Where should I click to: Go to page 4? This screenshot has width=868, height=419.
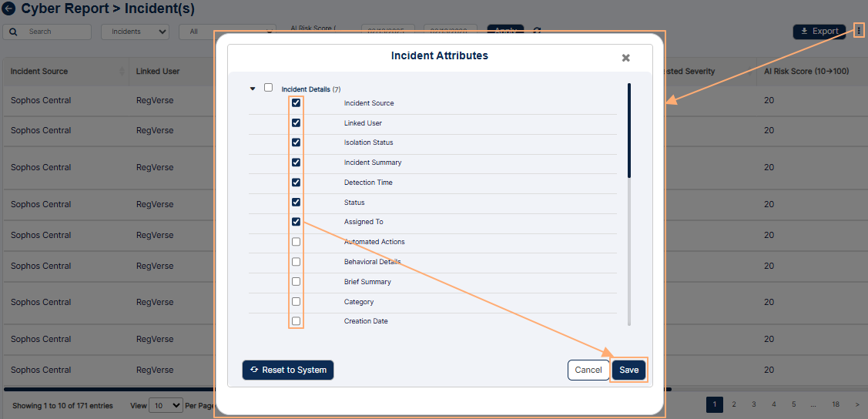tap(774, 404)
